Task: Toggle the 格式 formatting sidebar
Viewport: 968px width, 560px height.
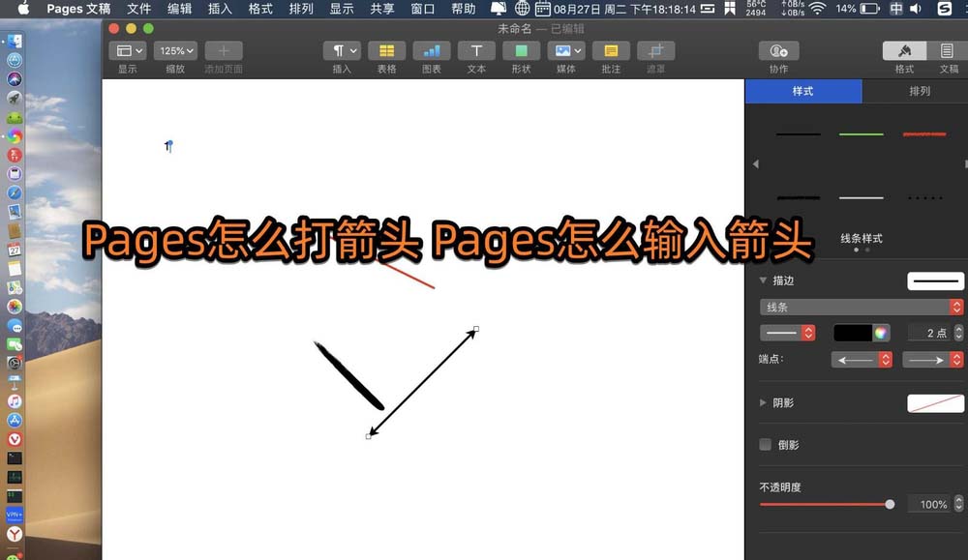Action: pos(903,50)
